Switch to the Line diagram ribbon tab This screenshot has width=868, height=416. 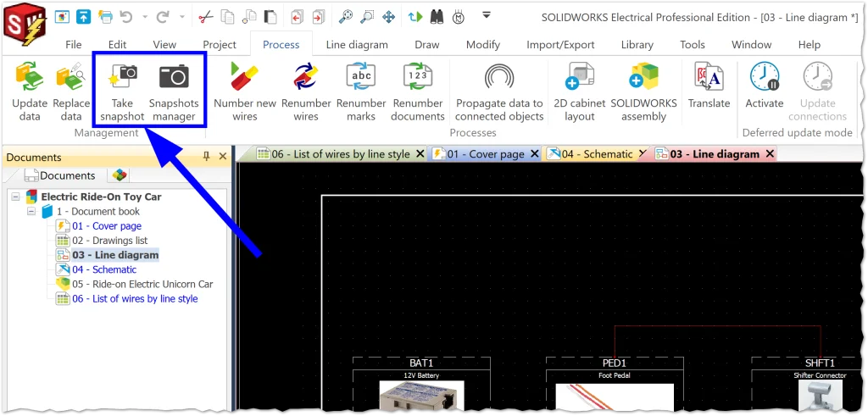pyautogui.click(x=356, y=45)
